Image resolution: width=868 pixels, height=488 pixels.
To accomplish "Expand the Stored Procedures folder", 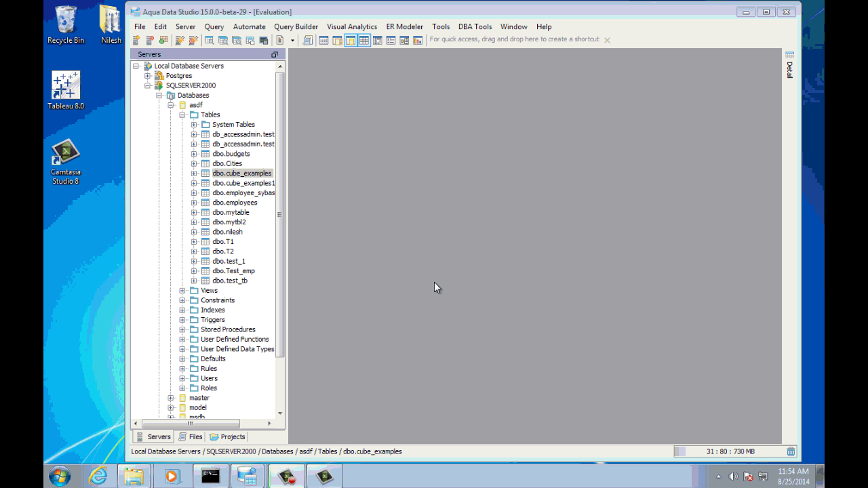I will click(x=182, y=329).
